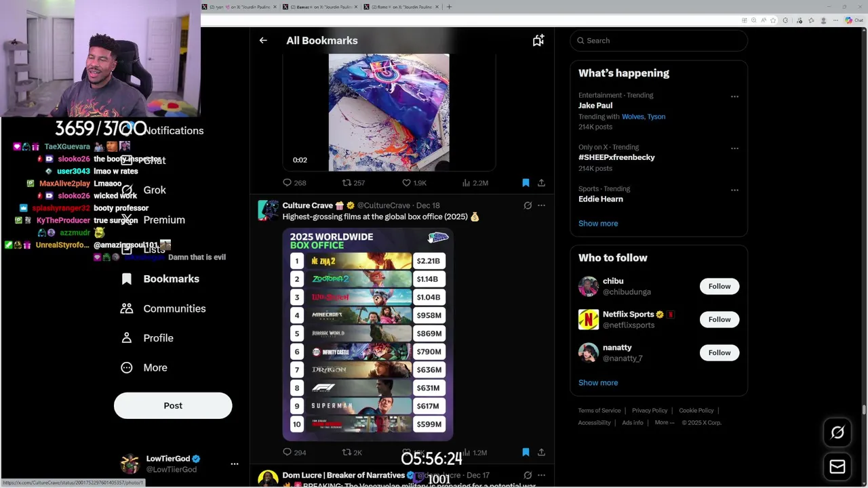The width and height of the screenshot is (868, 488).
Task: Open the chibu profile avatar
Action: coord(589,286)
